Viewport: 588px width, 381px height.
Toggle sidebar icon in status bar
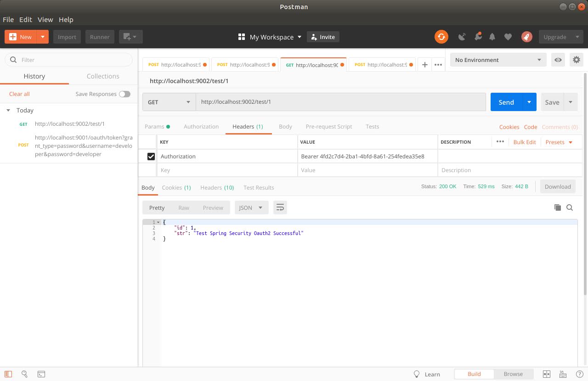(x=8, y=374)
